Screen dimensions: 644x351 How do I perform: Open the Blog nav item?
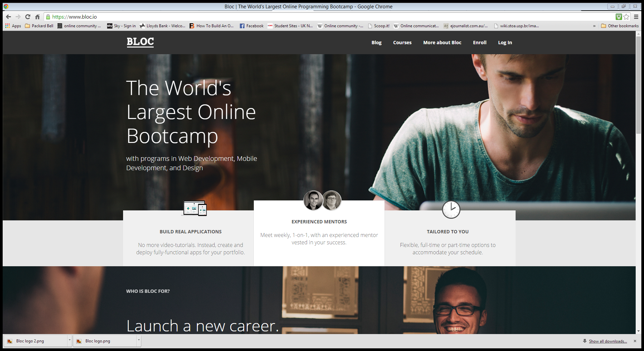(x=377, y=43)
